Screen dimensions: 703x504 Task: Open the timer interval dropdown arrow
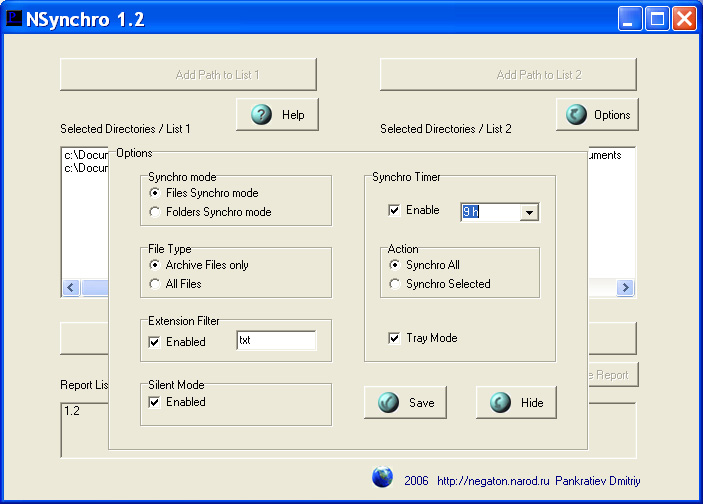529,212
